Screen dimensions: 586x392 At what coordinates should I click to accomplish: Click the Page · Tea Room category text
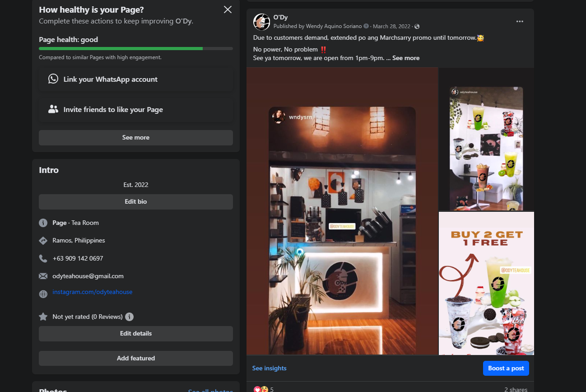click(x=75, y=223)
